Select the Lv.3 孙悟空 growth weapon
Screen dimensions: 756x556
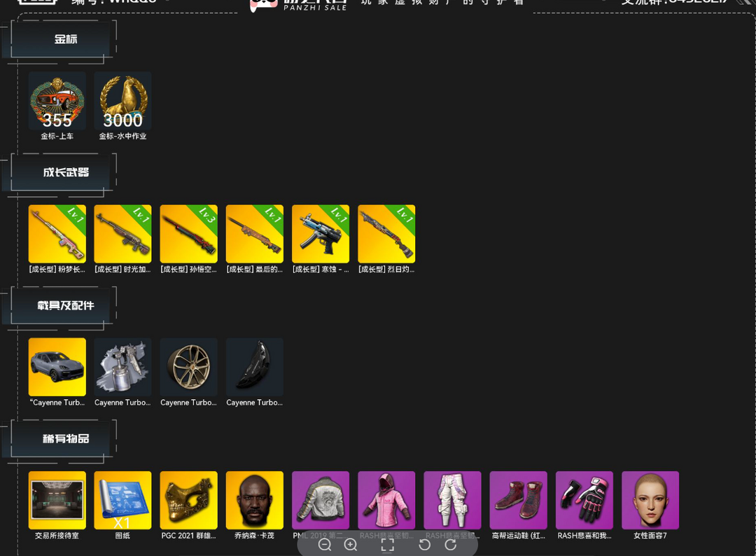[x=189, y=234]
